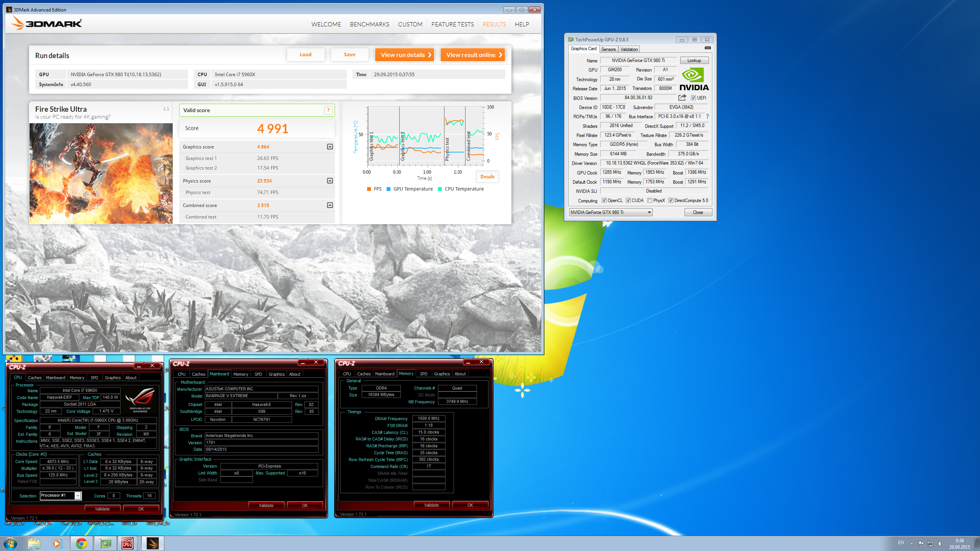Viewport: 980px width, 551px height.
Task: Collapse the Combined score section
Action: [x=330, y=205]
